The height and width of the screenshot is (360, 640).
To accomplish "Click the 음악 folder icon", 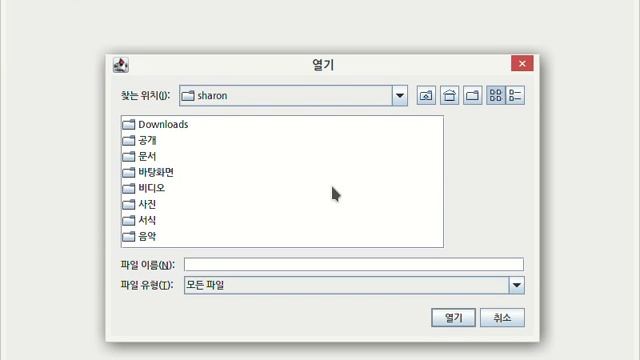I will coord(129,236).
